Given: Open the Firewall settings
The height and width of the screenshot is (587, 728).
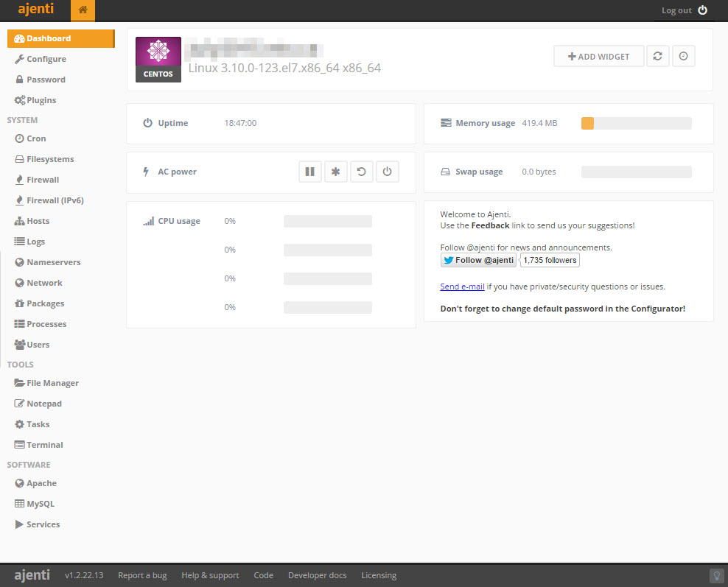Looking at the screenshot, I should [37, 180].
